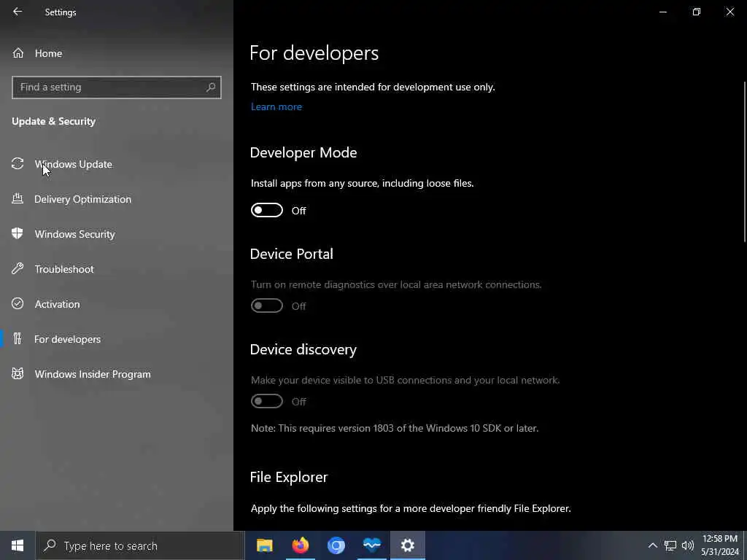
Task: Click the Device Portal heading
Action: pyautogui.click(x=292, y=254)
